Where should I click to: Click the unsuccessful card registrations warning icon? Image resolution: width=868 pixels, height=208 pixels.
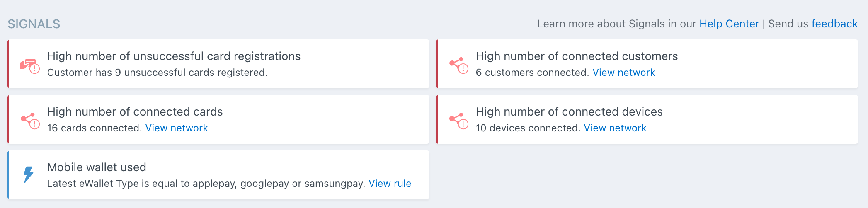29,66
